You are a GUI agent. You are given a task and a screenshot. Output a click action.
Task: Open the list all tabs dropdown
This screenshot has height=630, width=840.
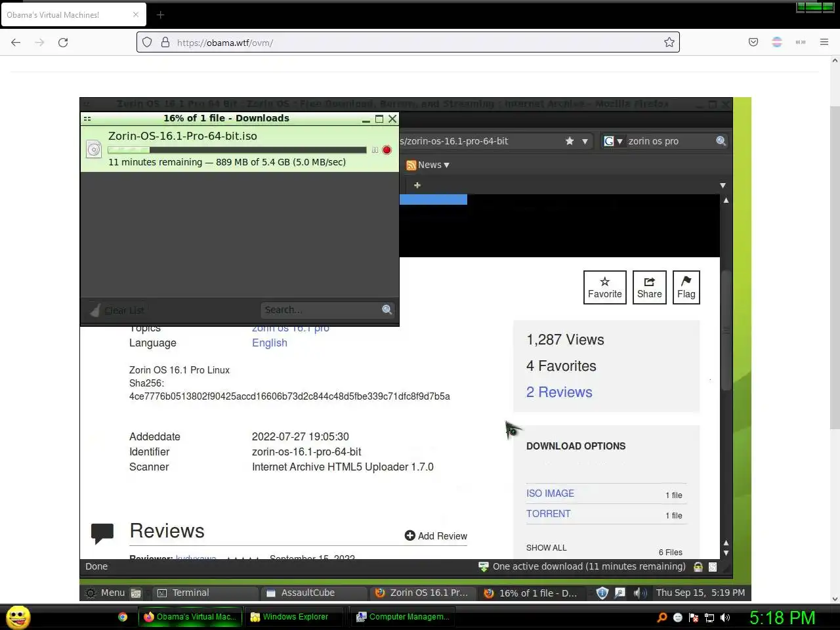pos(723,186)
